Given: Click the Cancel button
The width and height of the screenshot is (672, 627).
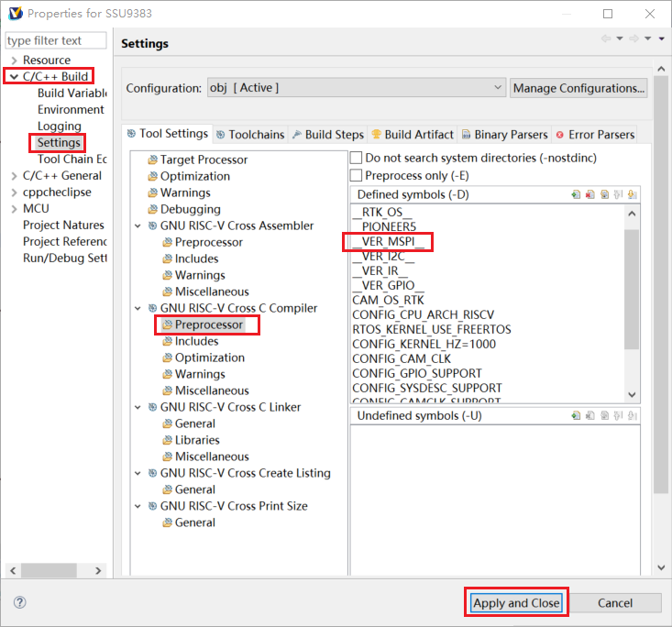Looking at the screenshot, I should point(615,603).
